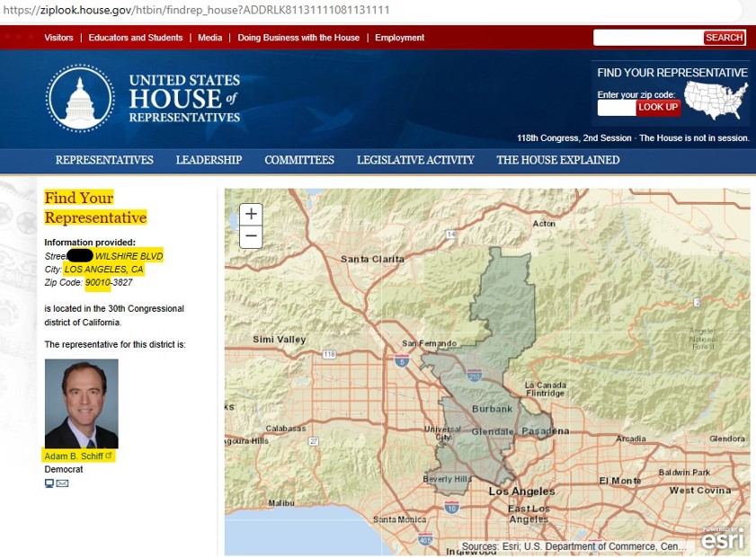Click the LOOK UP button
756x557 pixels.
(658, 108)
